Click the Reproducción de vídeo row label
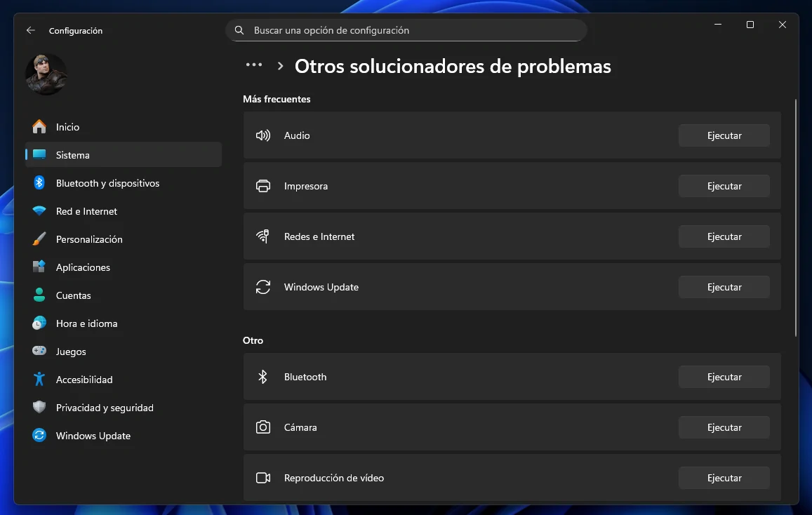Image resolution: width=812 pixels, height=515 pixels. pos(334,479)
